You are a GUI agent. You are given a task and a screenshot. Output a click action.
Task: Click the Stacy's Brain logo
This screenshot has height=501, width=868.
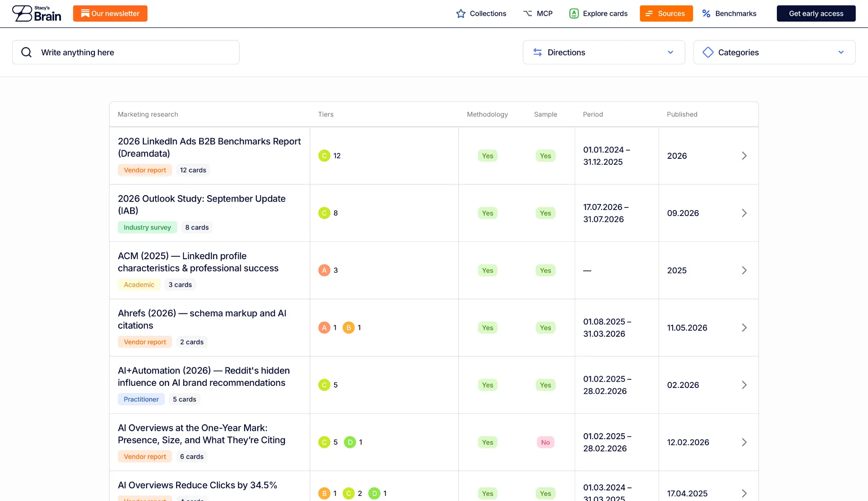click(x=36, y=14)
